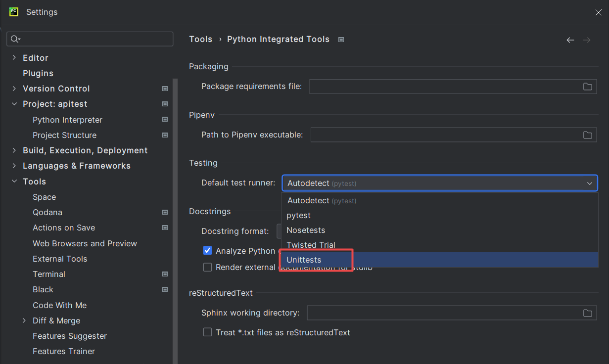Enable Treat *.txt files as reStructuredText
Screen dimensions: 609x364
coord(208,332)
